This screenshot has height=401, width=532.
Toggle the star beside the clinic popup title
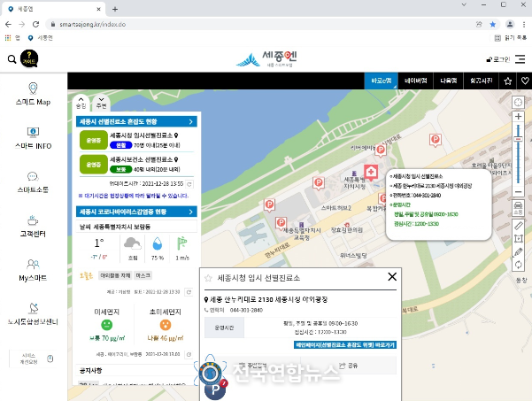pos(208,278)
